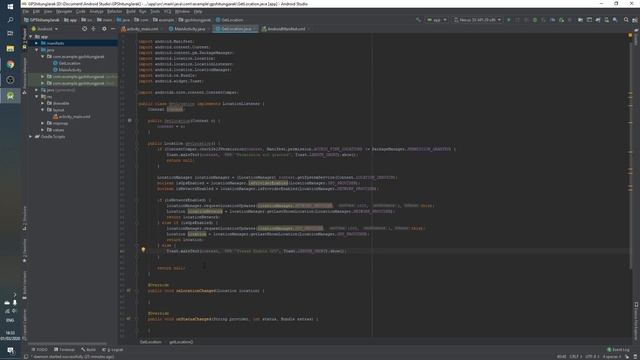Open the Android project view dropdown
The height and width of the screenshot is (360, 640).
(45, 29)
